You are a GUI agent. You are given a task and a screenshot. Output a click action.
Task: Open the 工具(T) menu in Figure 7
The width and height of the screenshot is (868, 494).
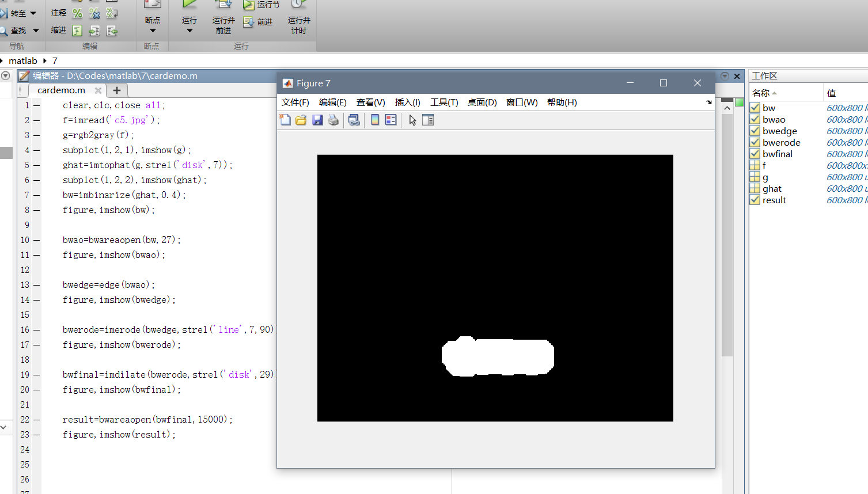[444, 102]
